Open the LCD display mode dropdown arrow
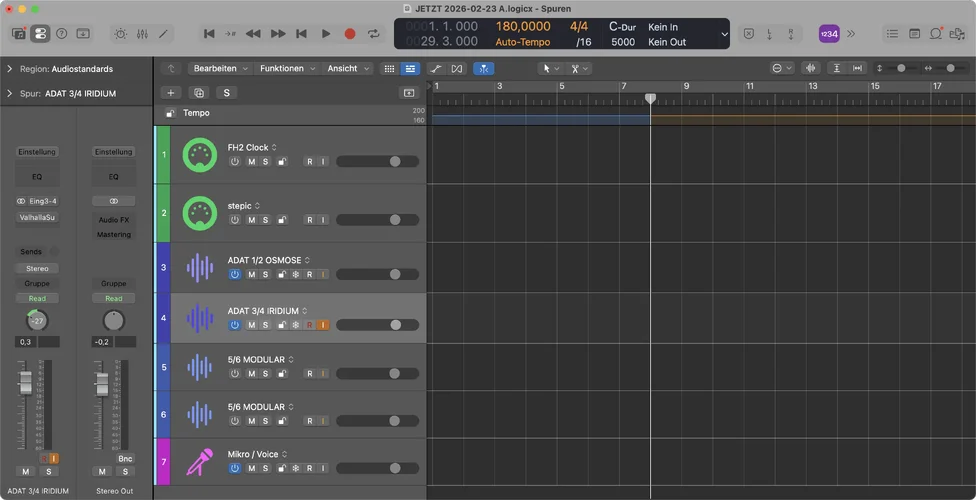Viewport: 976px width, 500px height. pos(724,34)
